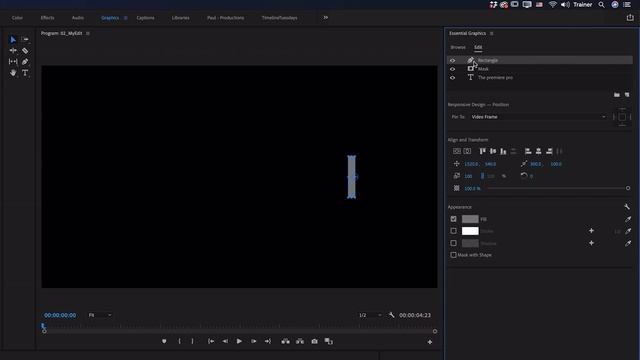Pick stroke color with eyedropper
This screenshot has height=360, width=640.
[x=628, y=231]
